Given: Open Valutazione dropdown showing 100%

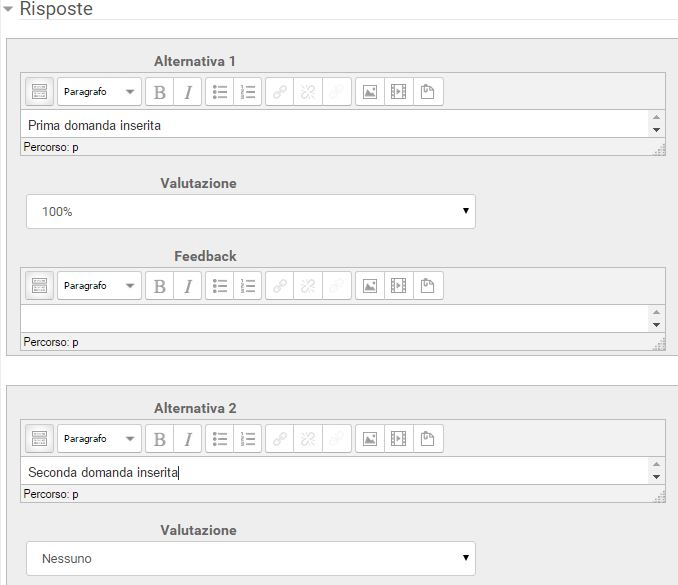Looking at the screenshot, I should [x=251, y=211].
